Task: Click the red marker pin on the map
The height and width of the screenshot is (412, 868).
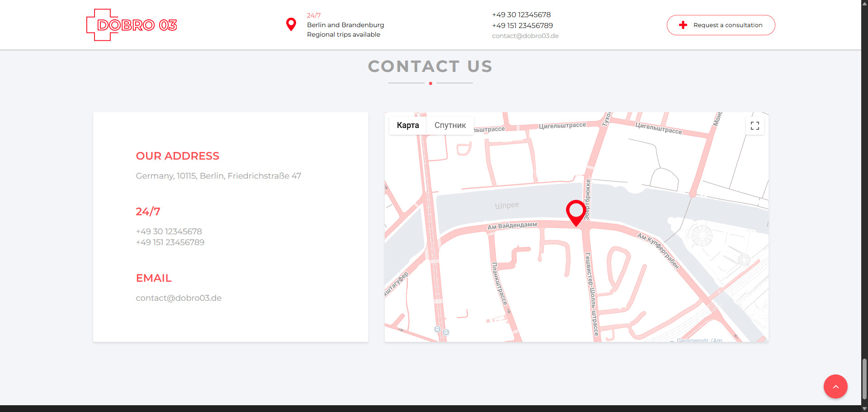Action: 576,212
